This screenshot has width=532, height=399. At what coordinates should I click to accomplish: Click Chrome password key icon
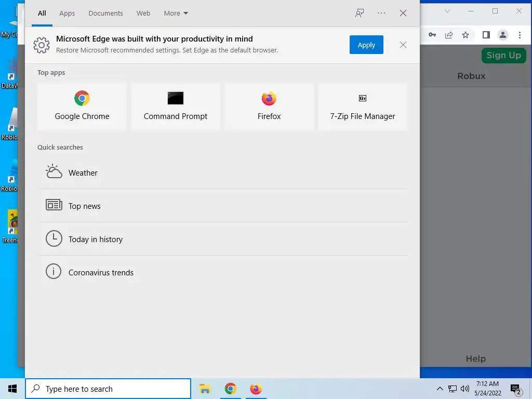(432, 35)
